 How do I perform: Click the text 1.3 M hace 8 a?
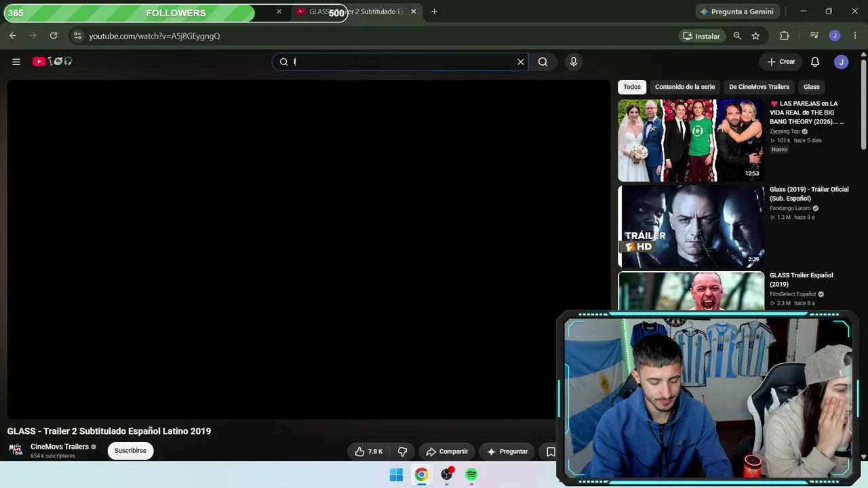pyautogui.click(x=792, y=218)
